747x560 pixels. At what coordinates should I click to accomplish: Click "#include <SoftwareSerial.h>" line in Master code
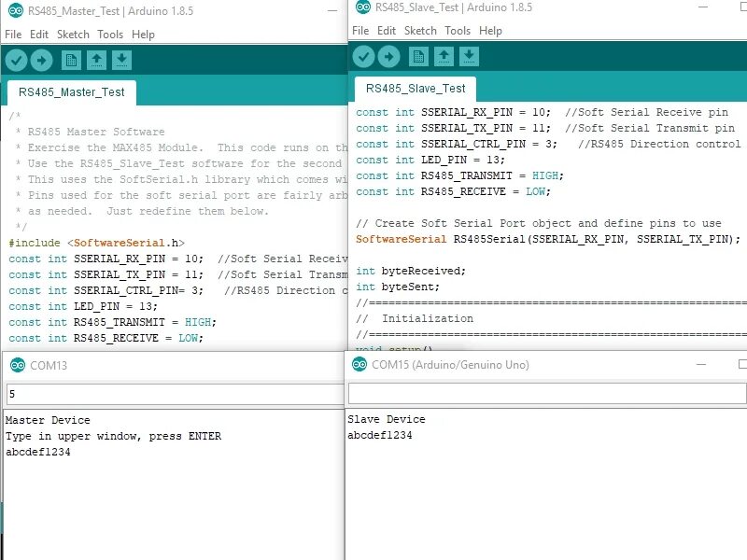pos(97,243)
